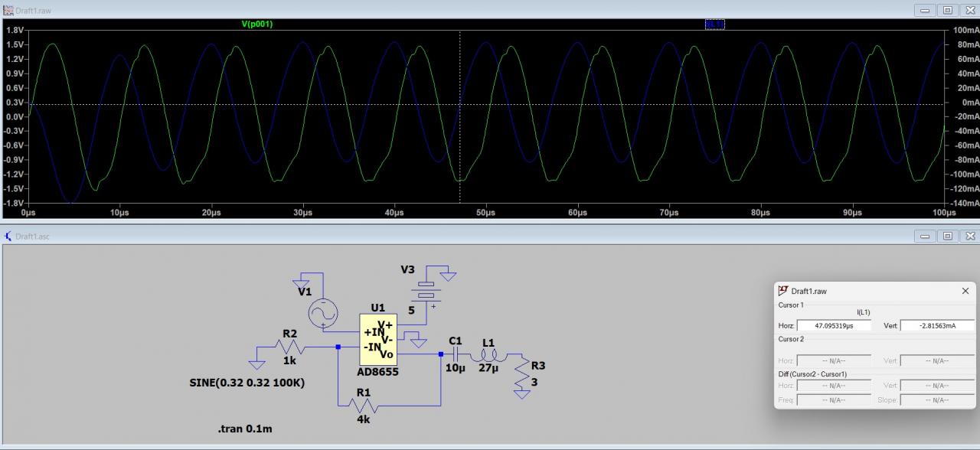The height and width of the screenshot is (450, 980).
Task: Click the 10µ value under C1
Action: coord(456,368)
